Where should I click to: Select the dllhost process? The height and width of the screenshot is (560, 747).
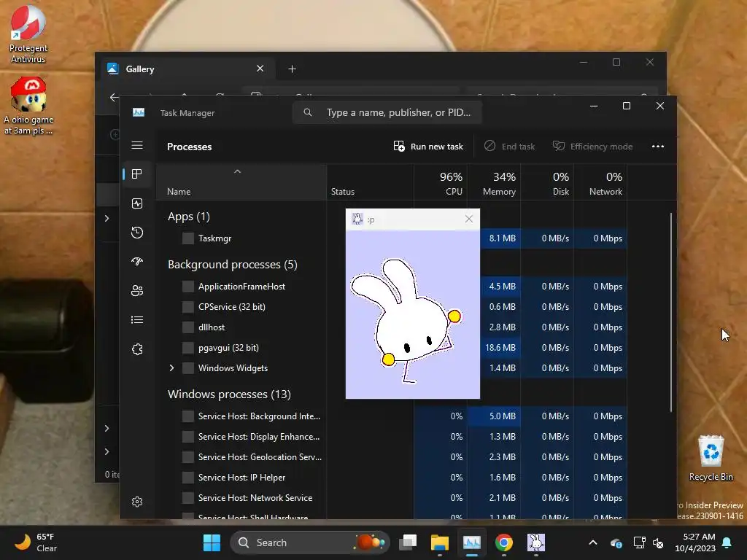[x=391, y=327]
